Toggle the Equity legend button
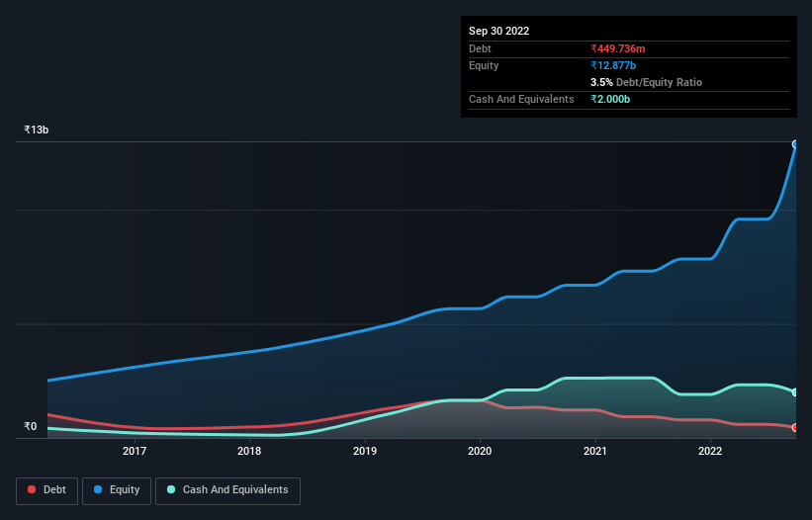 tap(117, 490)
